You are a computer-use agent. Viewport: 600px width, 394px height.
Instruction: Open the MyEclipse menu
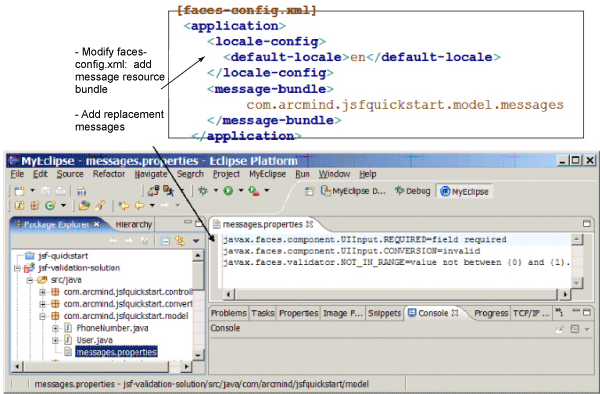(x=267, y=174)
